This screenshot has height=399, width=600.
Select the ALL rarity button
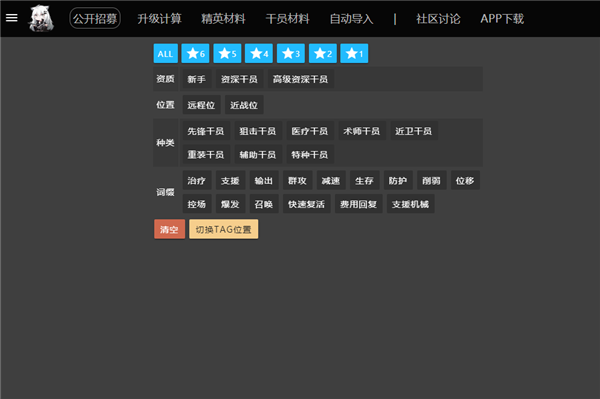click(166, 54)
